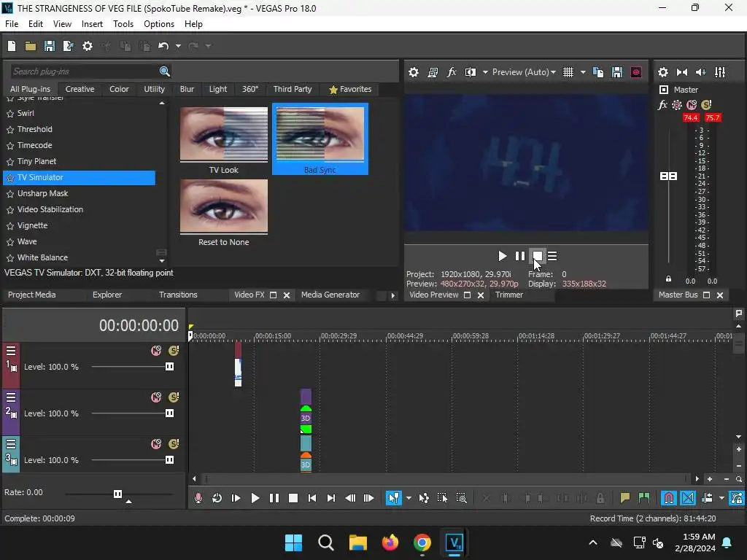
Task: Choose Vignette in the plug-in list
Action: [32, 225]
